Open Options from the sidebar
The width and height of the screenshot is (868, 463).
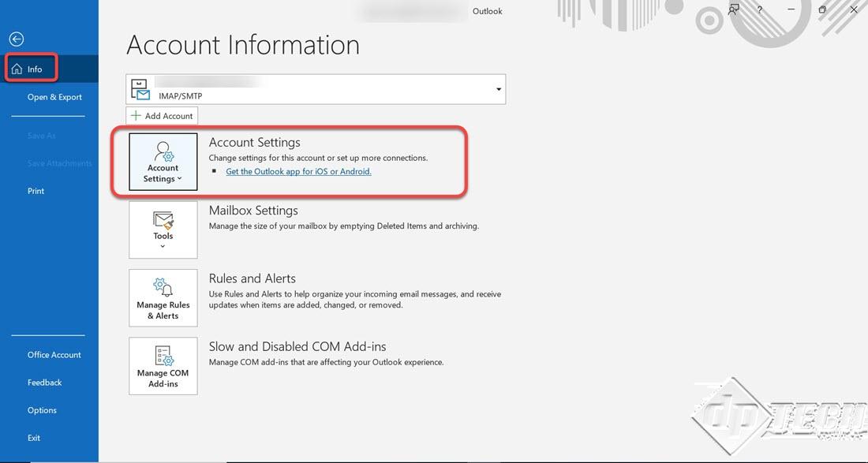(x=42, y=410)
